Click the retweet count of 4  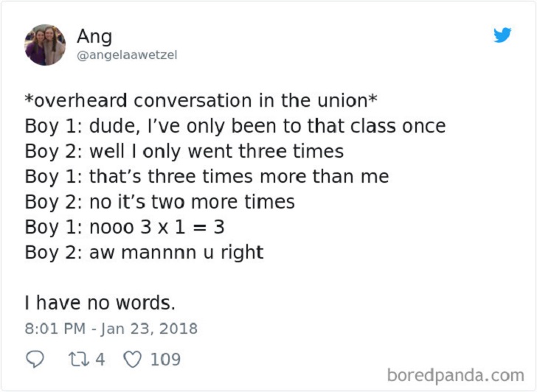coord(100,360)
